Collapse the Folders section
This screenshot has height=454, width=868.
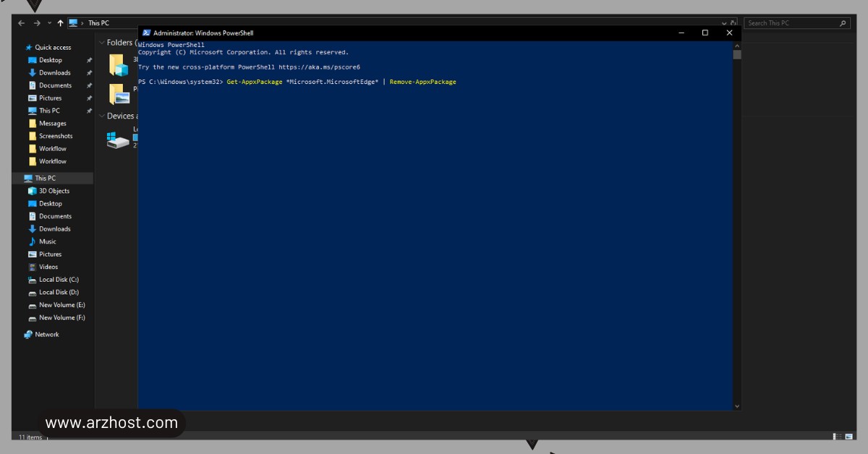point(101,42)
